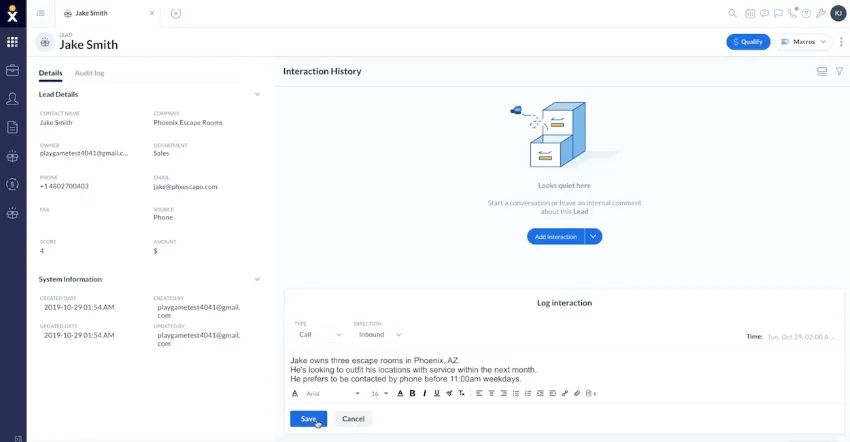Align text left in the editor
This screenshot has height=442, width=850.
[x=479, y=393]
